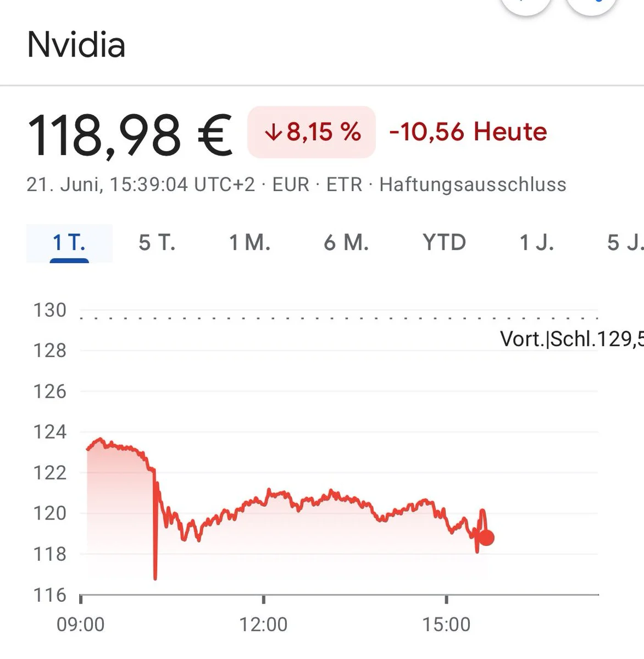Viewport: 644px width, 659px height.
Task: Click the right partially visible round button at top
Action: (x=591, y=5)
